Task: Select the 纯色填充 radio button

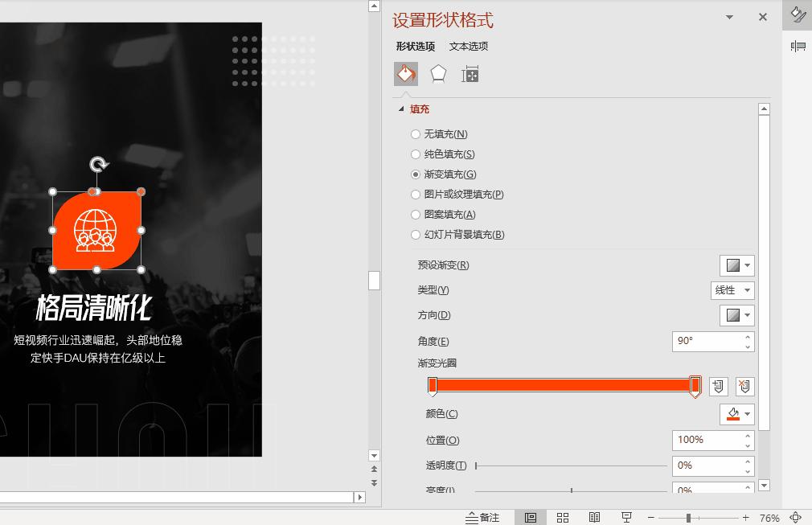Action: click(416, 154)
